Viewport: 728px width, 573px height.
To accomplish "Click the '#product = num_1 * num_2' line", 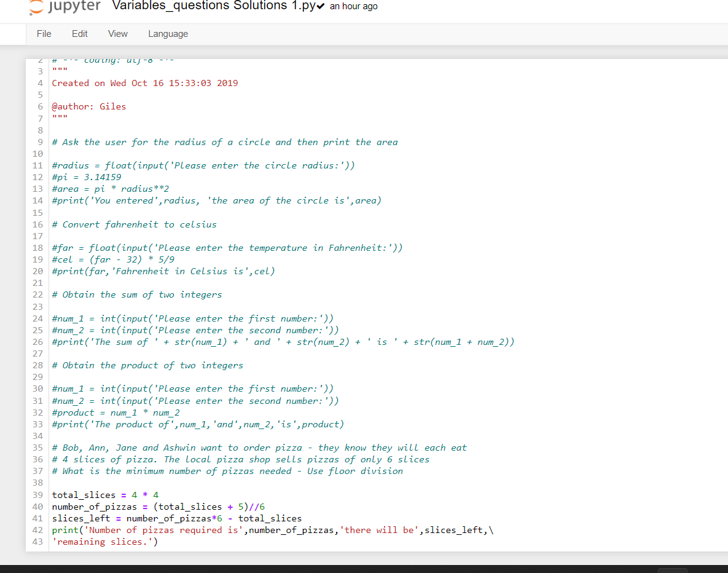I will 115,413.
